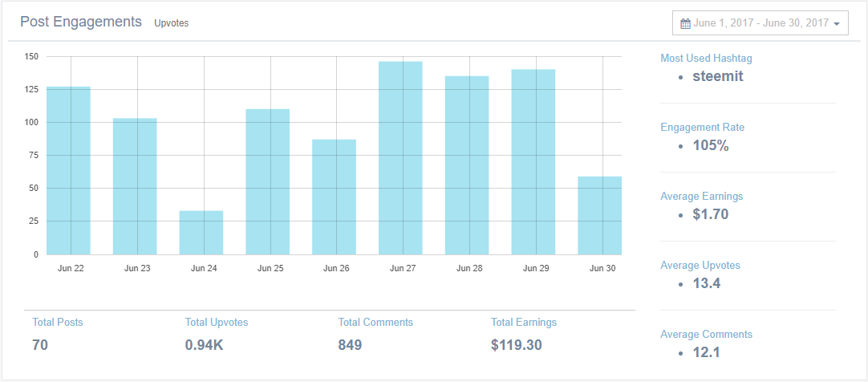Select the Total Earnings label
Image resolution: width=868 pixels, height=382 pixels.
[524, 322]
